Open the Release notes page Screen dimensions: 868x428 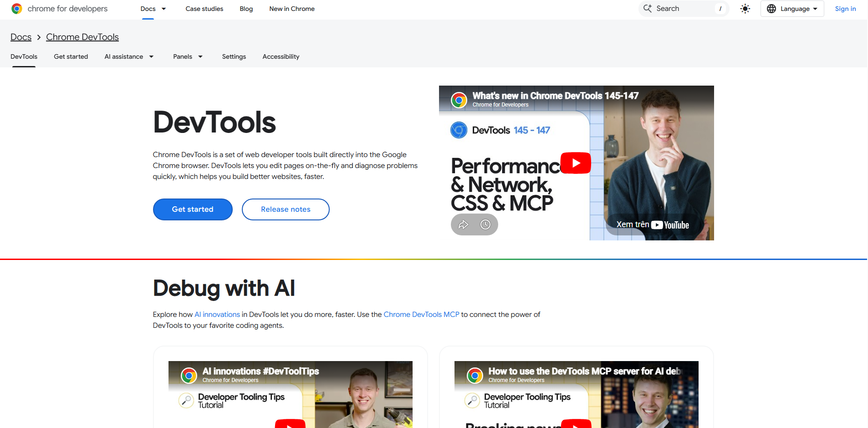[286, 209]
